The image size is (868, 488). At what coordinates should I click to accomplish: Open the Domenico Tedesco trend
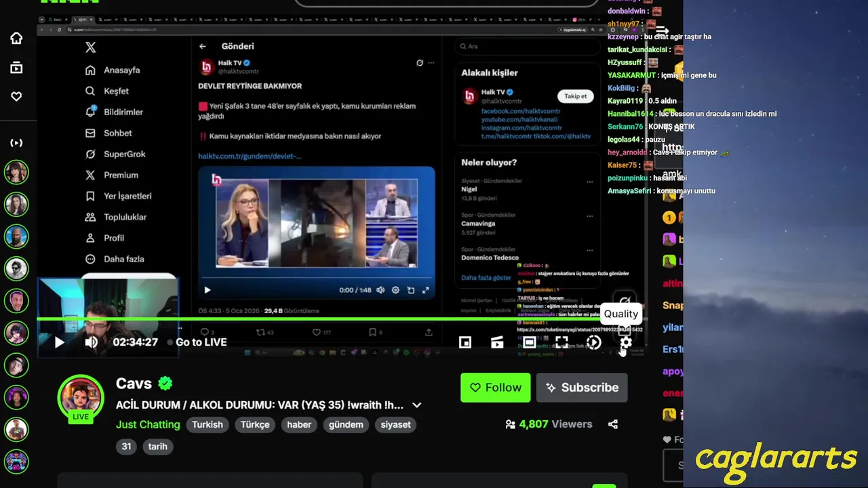coord(491,258)
